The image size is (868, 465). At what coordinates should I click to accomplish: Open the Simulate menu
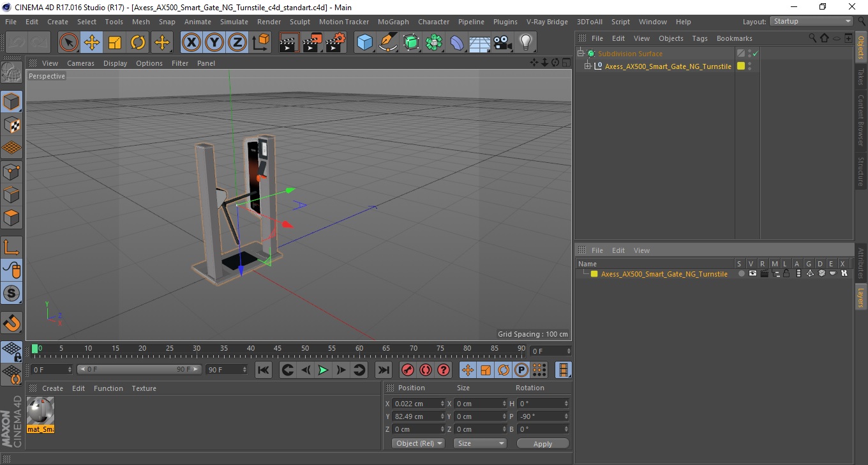[234, 22]
